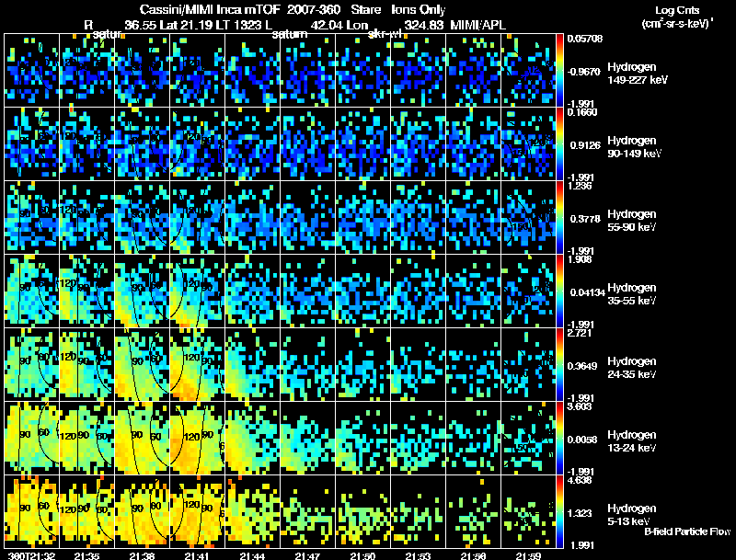Click the 'Ions Only' text in title

[x=419, y=9]
